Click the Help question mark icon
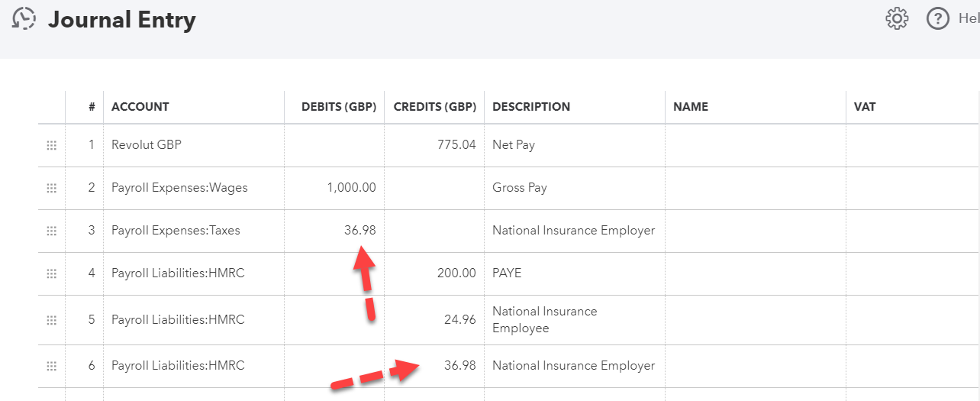 (937, 18)
